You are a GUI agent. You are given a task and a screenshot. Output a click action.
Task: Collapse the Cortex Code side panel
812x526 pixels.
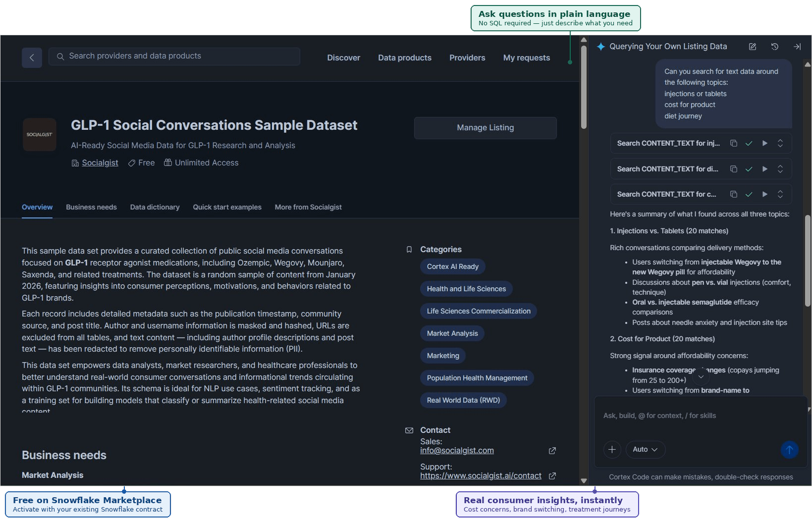[797, 47]
